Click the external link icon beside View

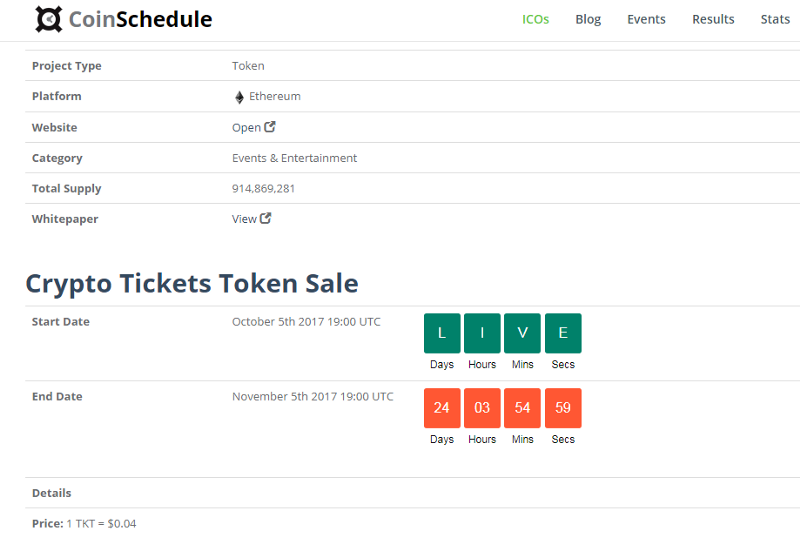[x=266, y=219]
